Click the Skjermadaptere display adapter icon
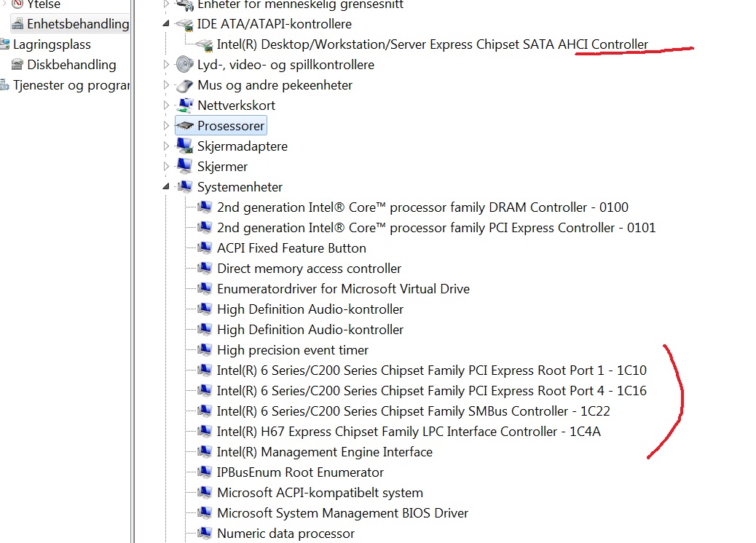 point(185,146)
